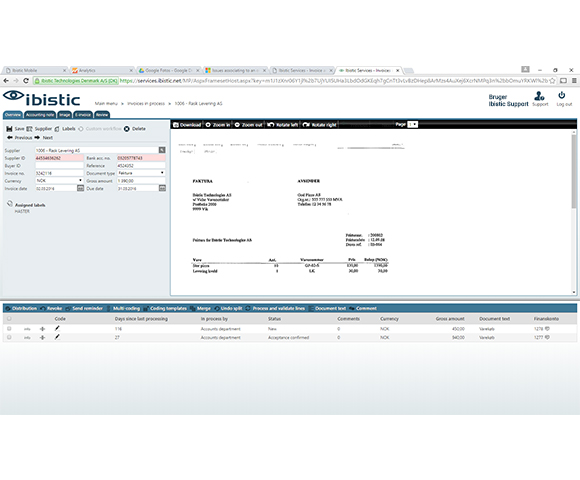The height and width of the screenshot is (480, 580).
Task: Click the Multi-coding button
Action: click(x=124, y=308)
